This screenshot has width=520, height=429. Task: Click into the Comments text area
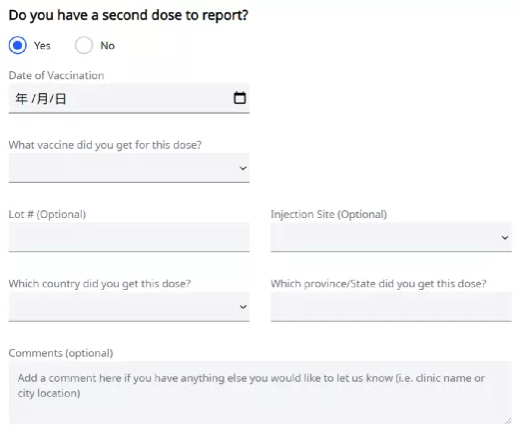coord(260,393)
